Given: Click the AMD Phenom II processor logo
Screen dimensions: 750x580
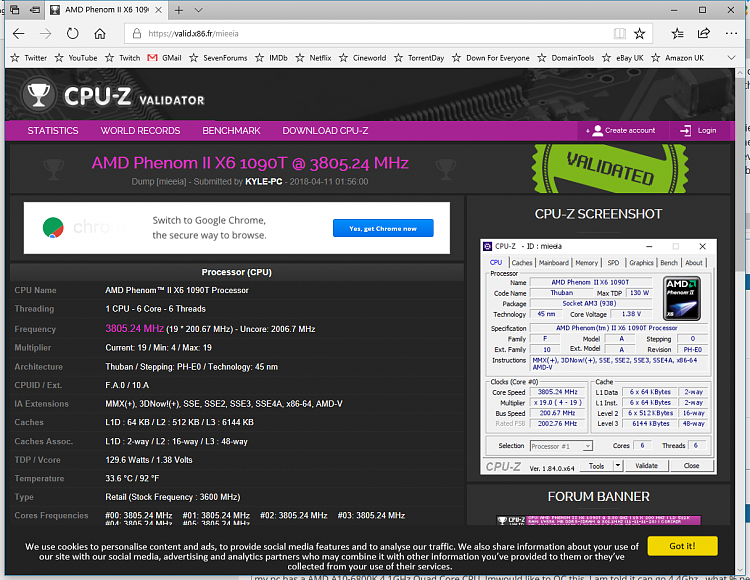Looking at the screenshot, I should coord(682,298).
